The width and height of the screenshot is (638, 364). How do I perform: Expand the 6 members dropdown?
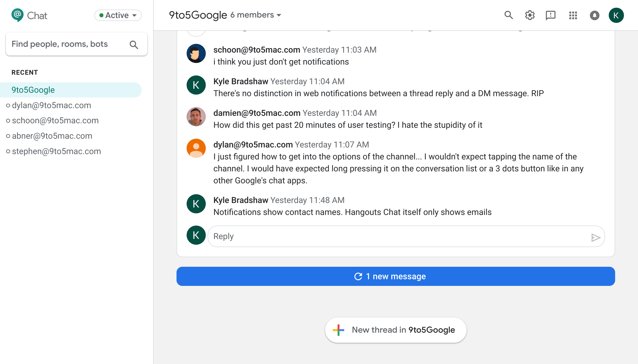(256, 15)
